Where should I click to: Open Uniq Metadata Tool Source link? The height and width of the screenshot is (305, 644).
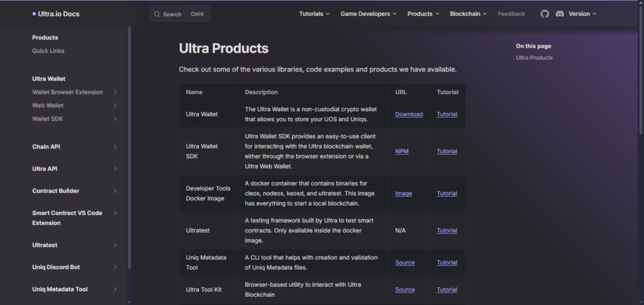tap(404, 262)
